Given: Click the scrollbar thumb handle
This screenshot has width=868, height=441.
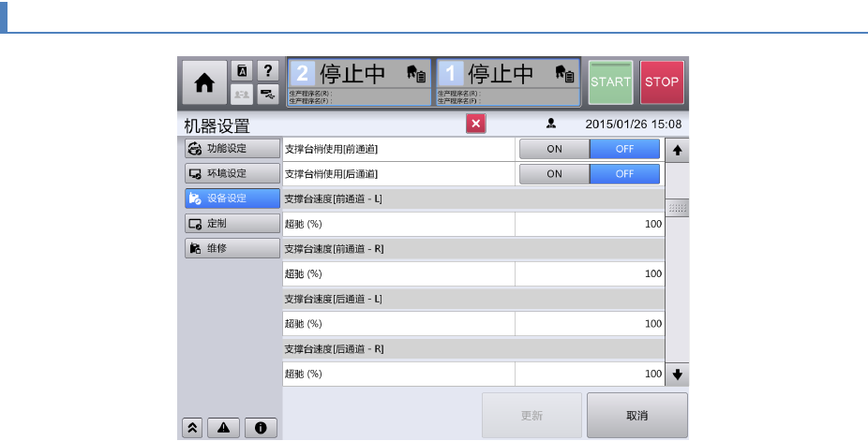Looking at the screenshot, I should [677, 209].
